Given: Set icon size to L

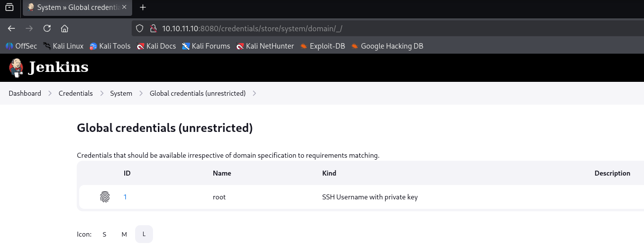Looking at the screenshot, I should click(x=144, y=234).
